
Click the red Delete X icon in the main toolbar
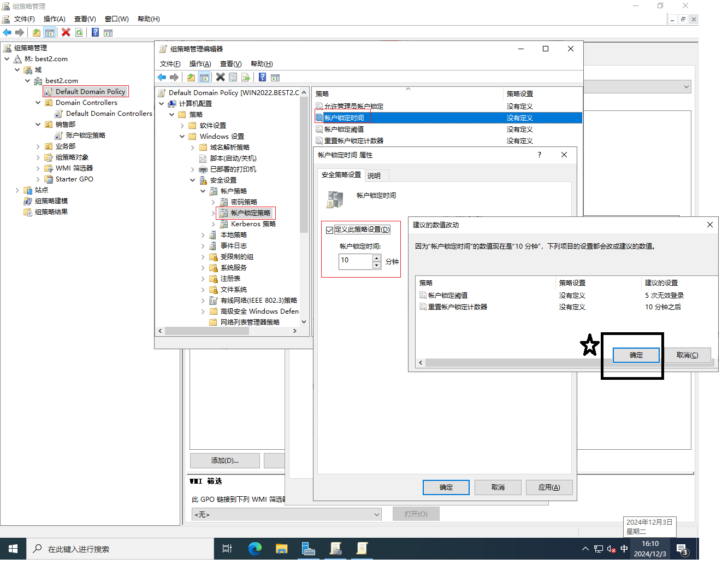[66, 32]
